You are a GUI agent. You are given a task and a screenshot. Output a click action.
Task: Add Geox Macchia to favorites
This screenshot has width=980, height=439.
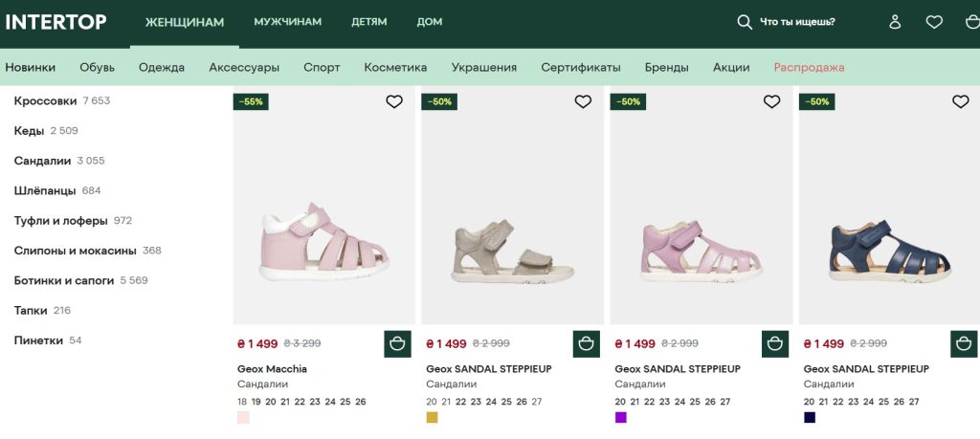coord(393,101)
